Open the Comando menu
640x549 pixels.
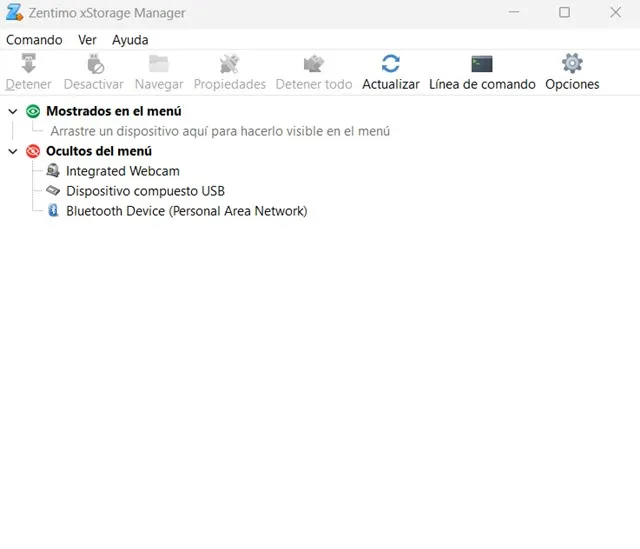point(34,40)
